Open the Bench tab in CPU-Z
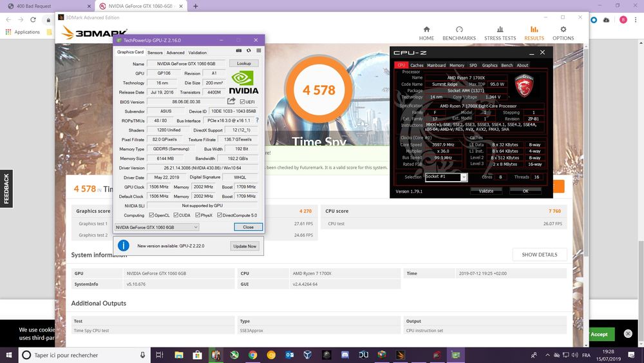The image size is (644, 363). point(507,65)
